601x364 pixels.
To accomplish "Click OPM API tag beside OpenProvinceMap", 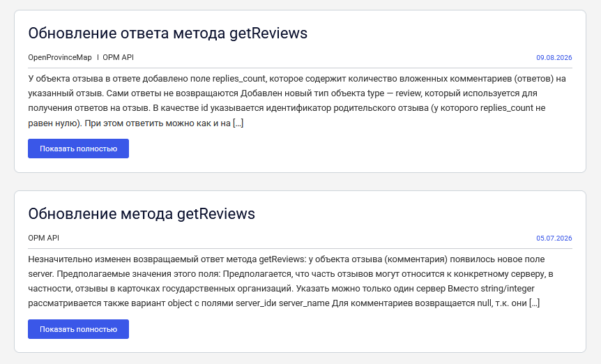I will [118, 57].
